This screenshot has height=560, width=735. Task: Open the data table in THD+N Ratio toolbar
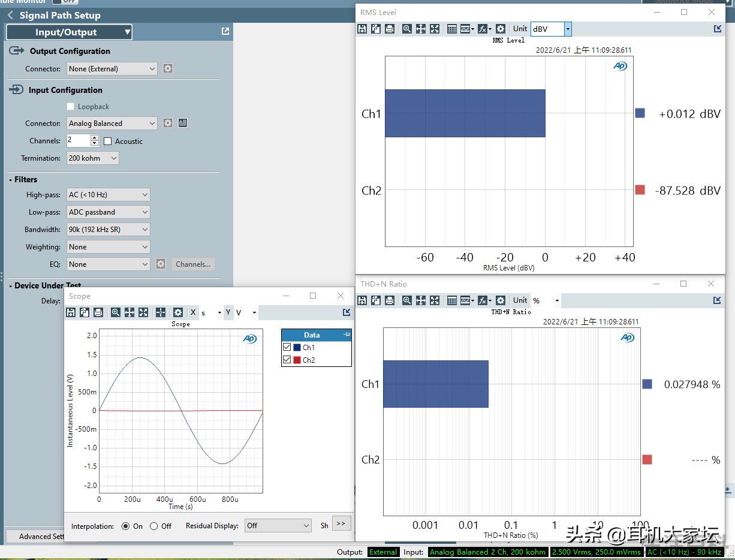point(452,300)
